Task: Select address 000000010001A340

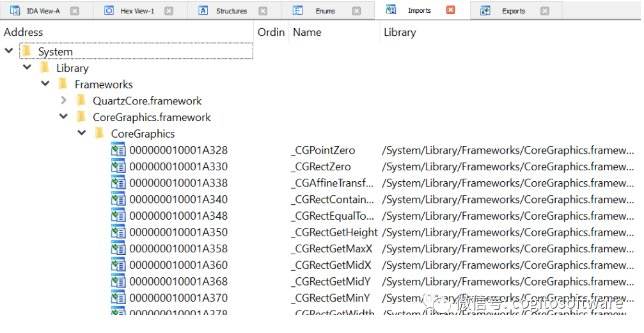Action: point(178,199)
